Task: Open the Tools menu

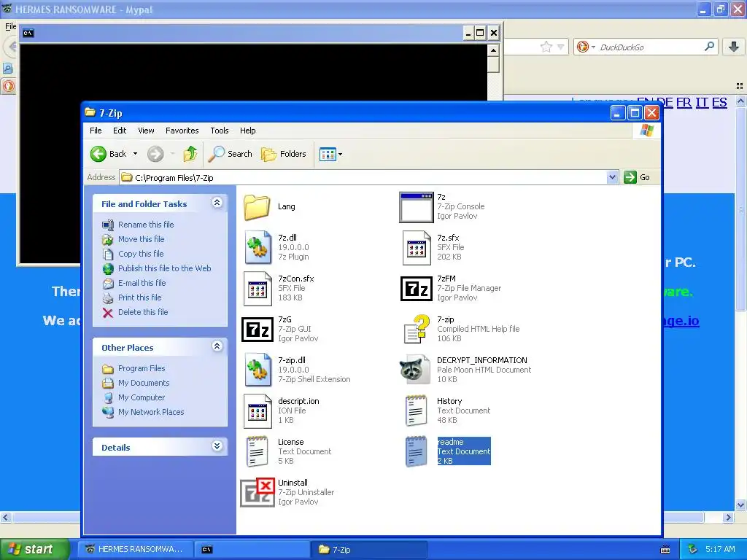Action: 219,131
